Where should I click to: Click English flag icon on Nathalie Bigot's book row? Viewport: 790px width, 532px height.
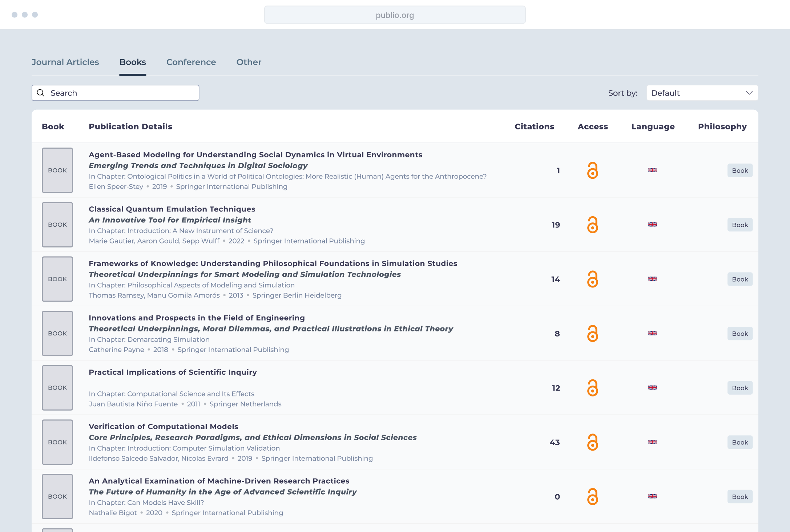(x=652, y=496)
